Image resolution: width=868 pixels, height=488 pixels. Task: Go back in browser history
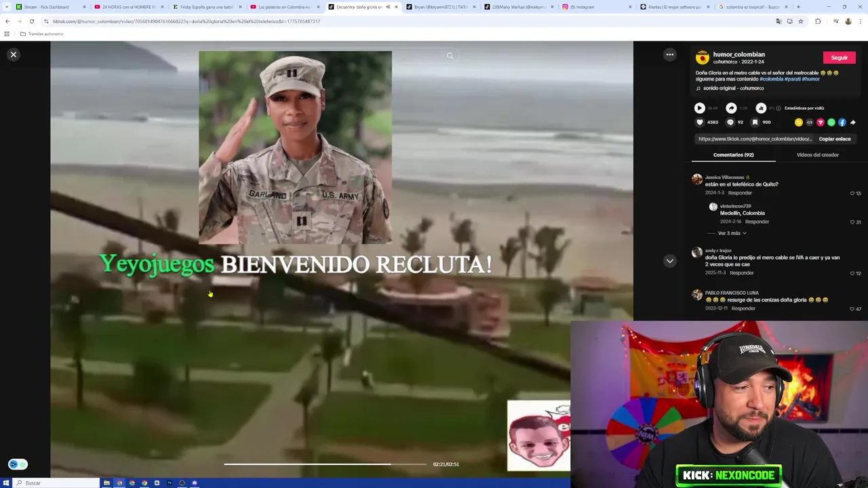pyautogui.click(x=7, y=21)
